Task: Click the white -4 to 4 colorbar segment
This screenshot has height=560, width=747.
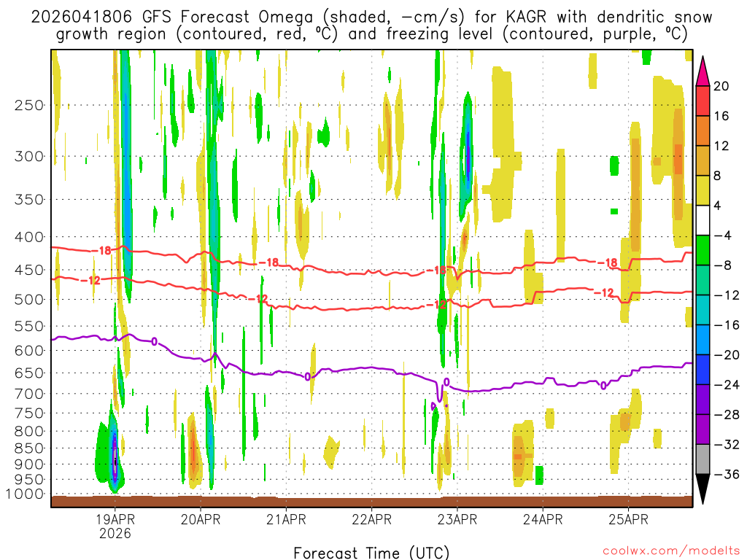Action: [703, 220]
